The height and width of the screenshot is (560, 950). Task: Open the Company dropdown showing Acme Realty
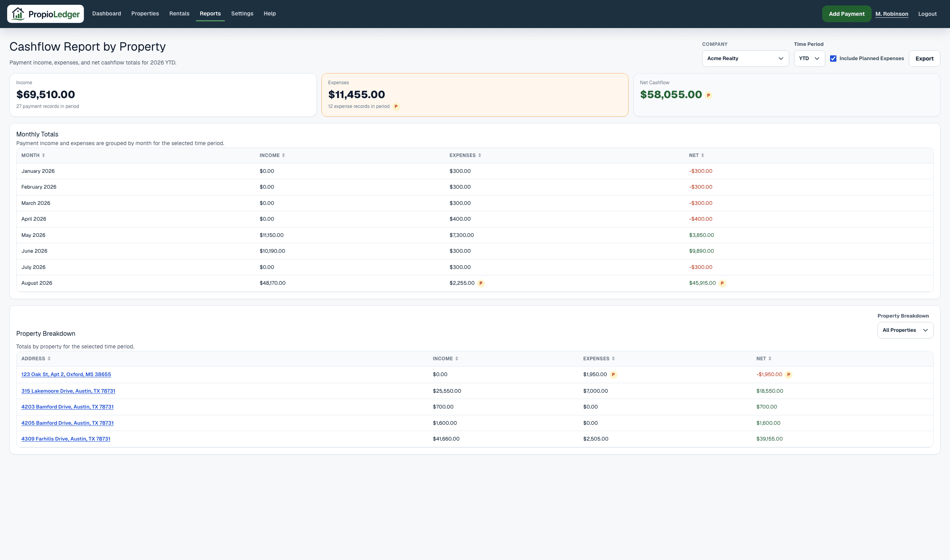coord(745,59)
